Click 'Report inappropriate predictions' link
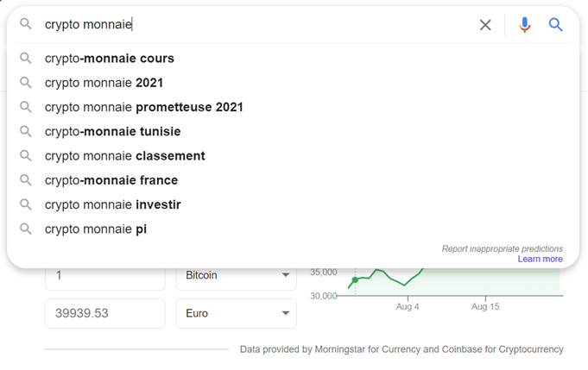 (502, 248)
